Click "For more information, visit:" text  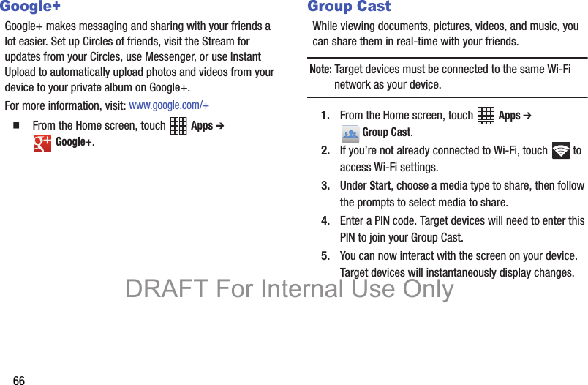(x=65, y=106)
